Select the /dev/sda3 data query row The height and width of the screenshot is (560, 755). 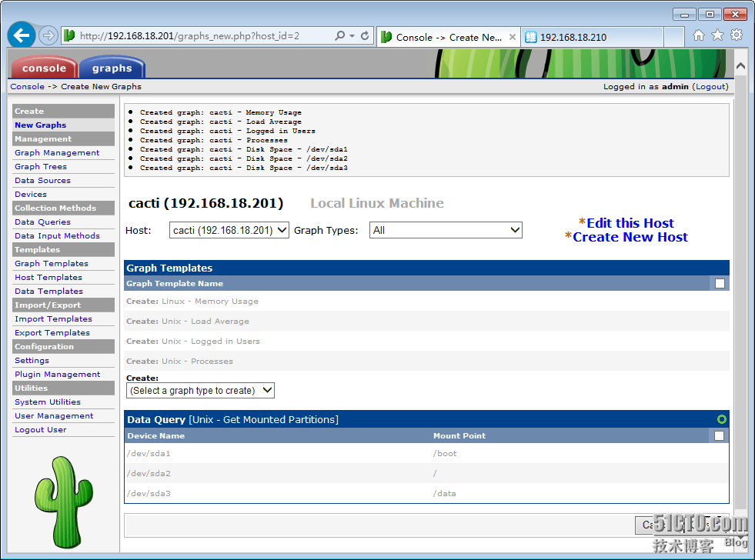coord(426,493)
